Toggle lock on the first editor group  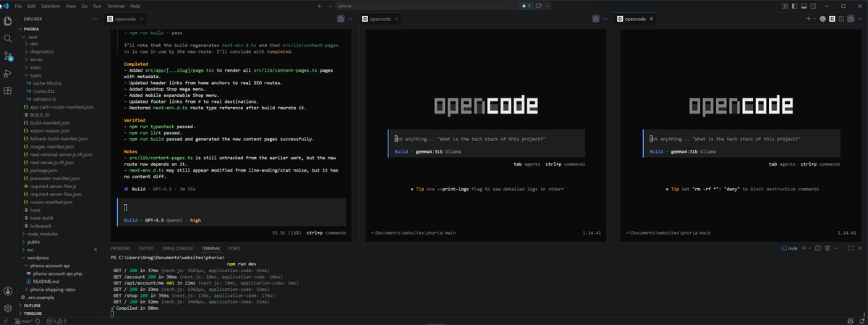(x=340, y=19)
